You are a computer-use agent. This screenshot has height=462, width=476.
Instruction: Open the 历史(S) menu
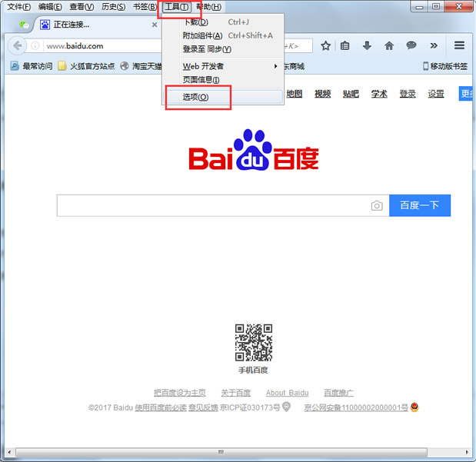(114, 7)
